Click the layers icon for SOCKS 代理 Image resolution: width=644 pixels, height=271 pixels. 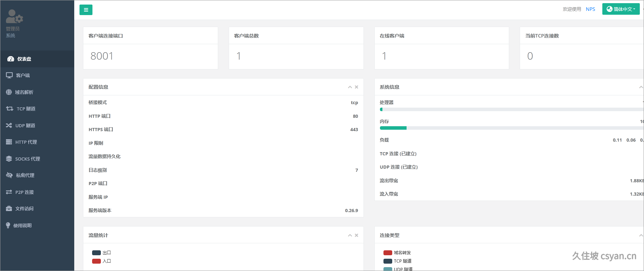9,159
